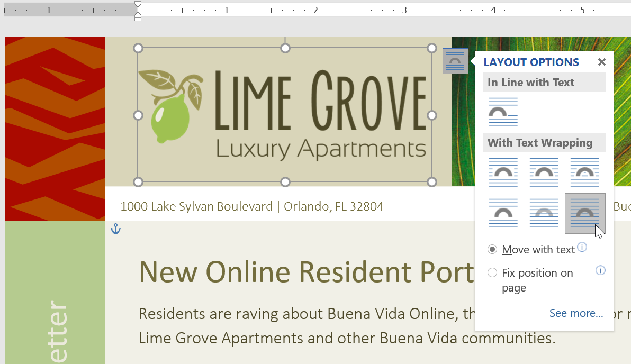Select In Front of Text wrapping

tap(584, 213)
